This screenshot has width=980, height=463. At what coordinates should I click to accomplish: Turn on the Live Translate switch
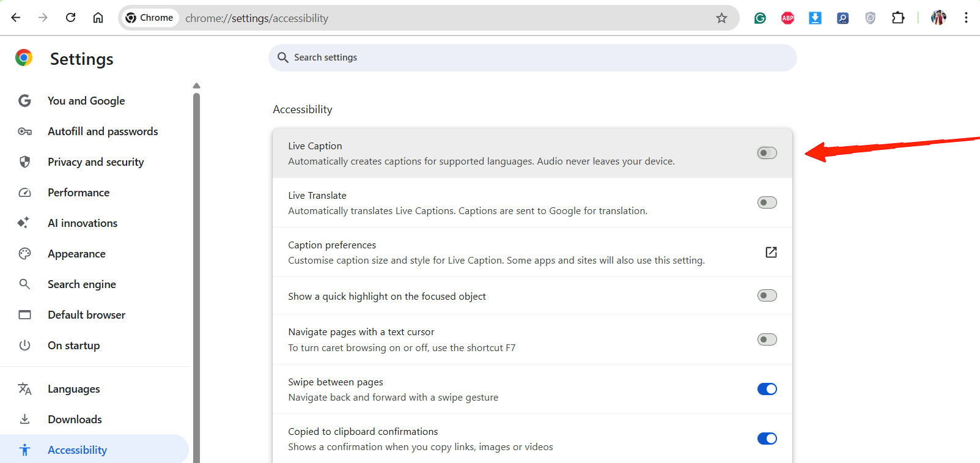pyautogui.click(x=767, y=202)
